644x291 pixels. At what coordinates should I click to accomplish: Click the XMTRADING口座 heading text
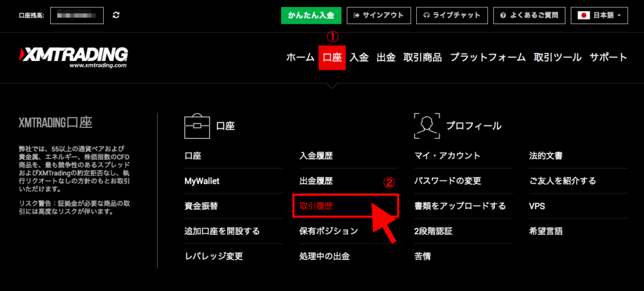coord(56,122)
